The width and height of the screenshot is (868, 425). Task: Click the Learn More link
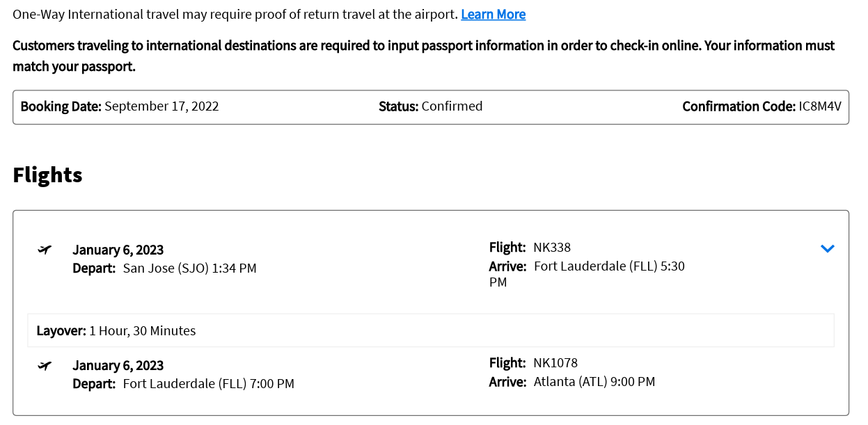pyautogui.click(x=493, y=15)
